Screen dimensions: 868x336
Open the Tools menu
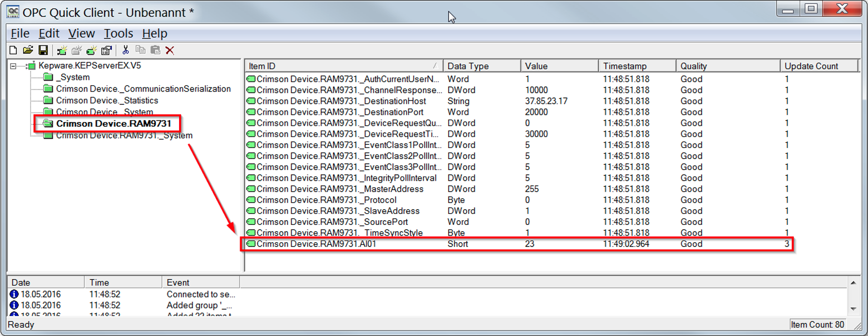[x=119, y=33]
